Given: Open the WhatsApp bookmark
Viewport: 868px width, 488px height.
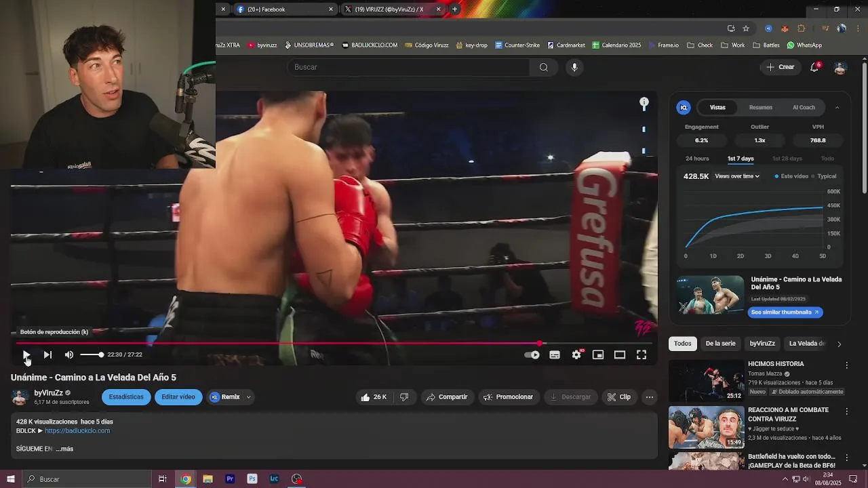Looking at the screenshot, I should (804, 45).
